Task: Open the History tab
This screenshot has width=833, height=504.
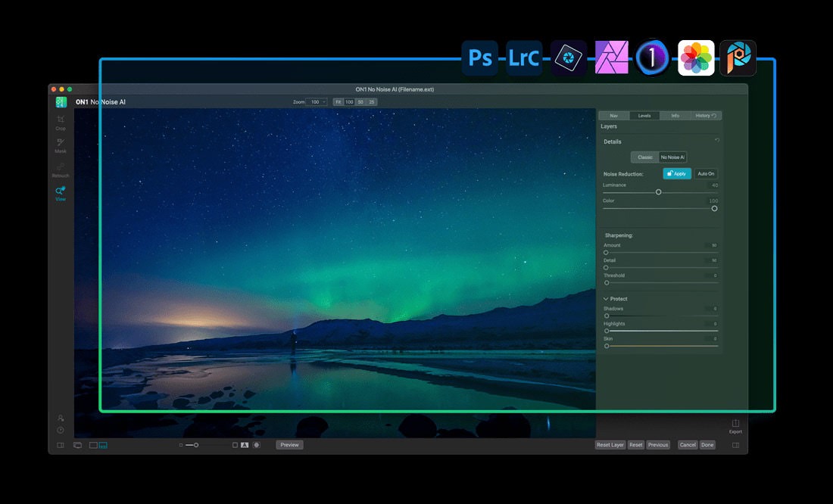Action: click(706, 116)
